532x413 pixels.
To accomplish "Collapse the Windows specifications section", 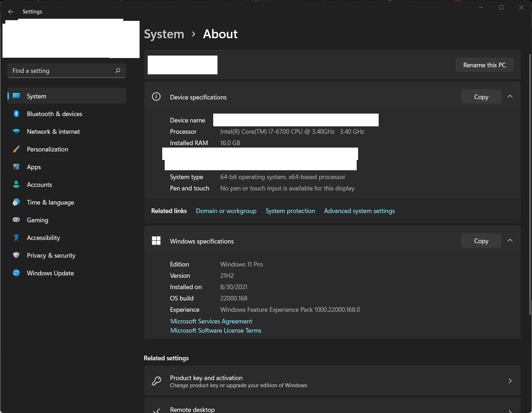I will (x=510, y=240).
